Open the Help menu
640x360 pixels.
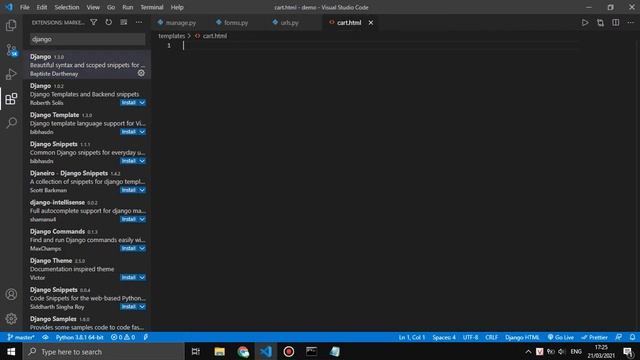coord(177,7)
